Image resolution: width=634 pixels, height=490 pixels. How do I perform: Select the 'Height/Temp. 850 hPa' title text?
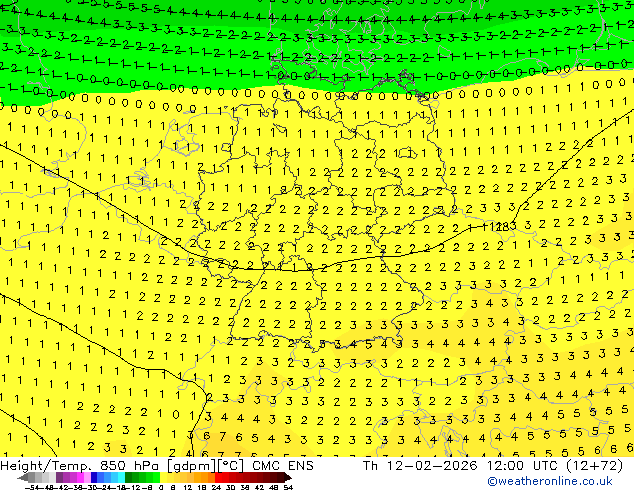pyautogui.click(x=80, y=466)
